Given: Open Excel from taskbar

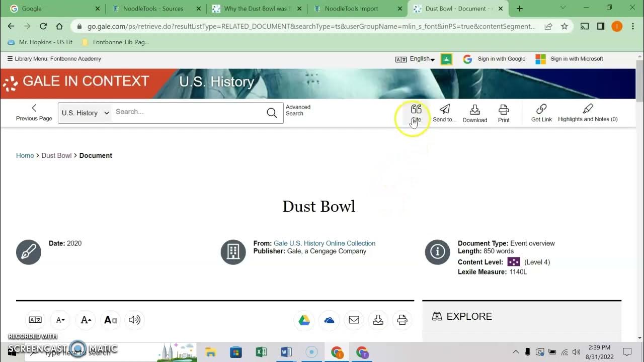Looking at the screenshot, I should pyautogui.click(x=261, y=352).
